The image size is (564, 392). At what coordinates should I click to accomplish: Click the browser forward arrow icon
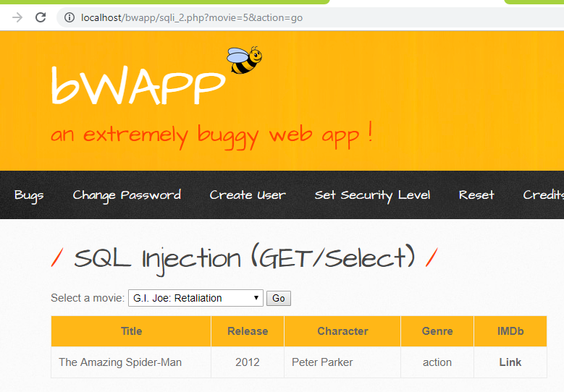pyautogui.click(x=17, y=17)
